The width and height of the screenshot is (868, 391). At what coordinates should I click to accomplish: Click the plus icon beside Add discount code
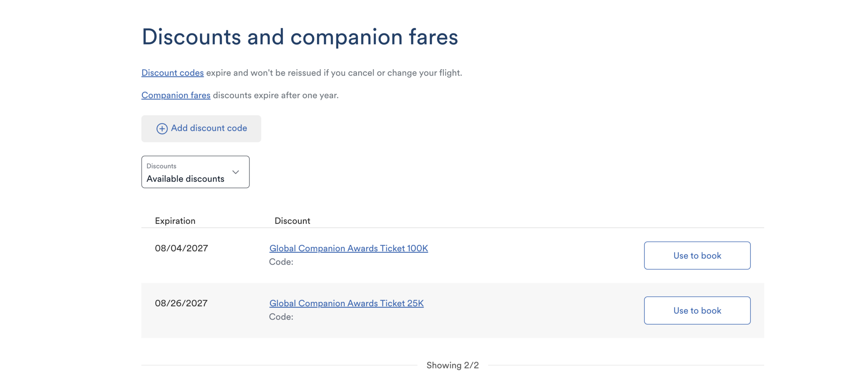(162, 129)
